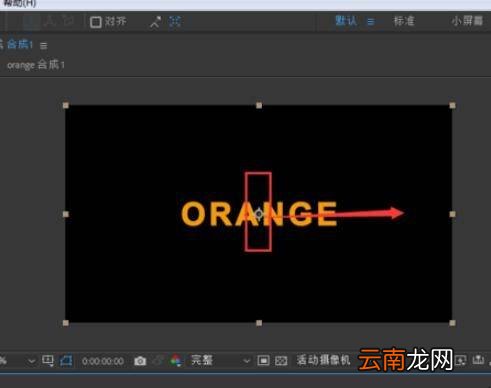This screenshot has height=388, width=491.
Task: Open the 帮助(H) help menu
Action: tap(20, 3)
